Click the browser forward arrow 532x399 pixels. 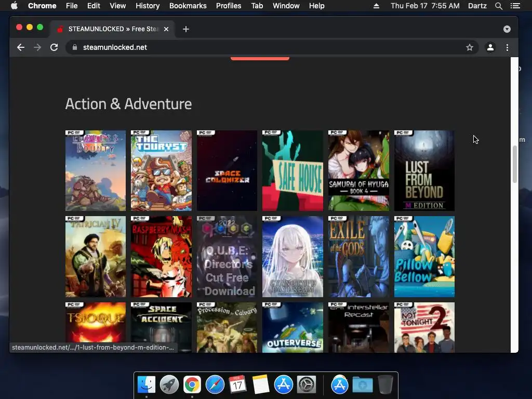[x=37, y=47]
